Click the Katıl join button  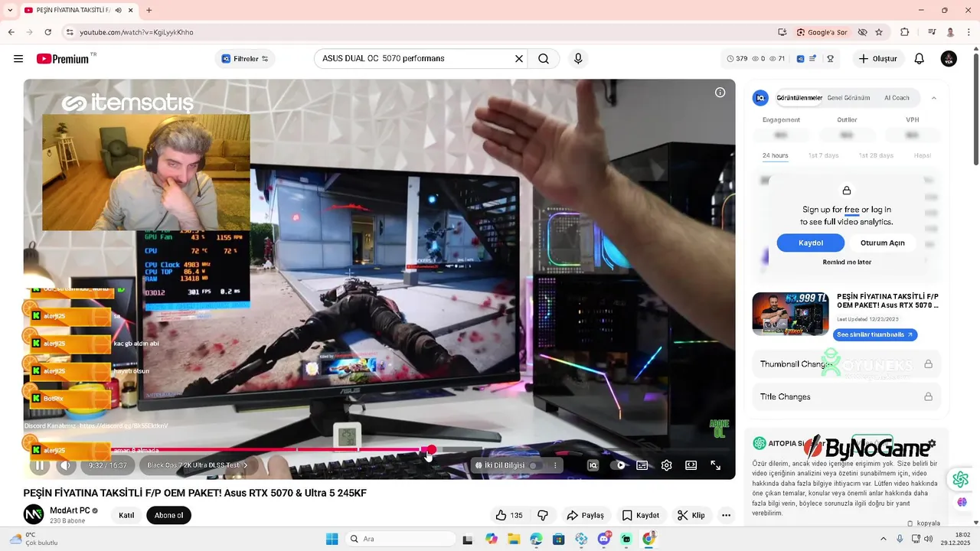pos(126,515)
